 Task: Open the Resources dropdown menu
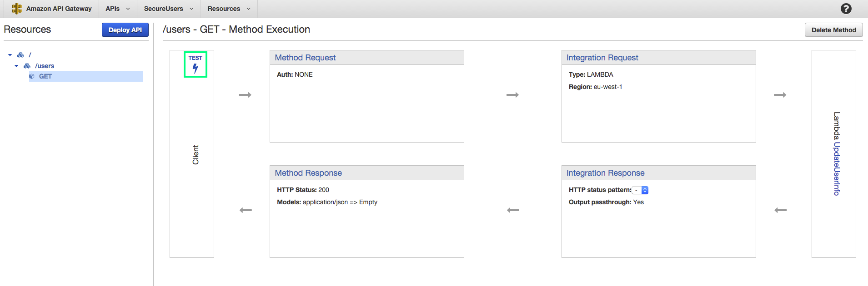click(229, 9)
